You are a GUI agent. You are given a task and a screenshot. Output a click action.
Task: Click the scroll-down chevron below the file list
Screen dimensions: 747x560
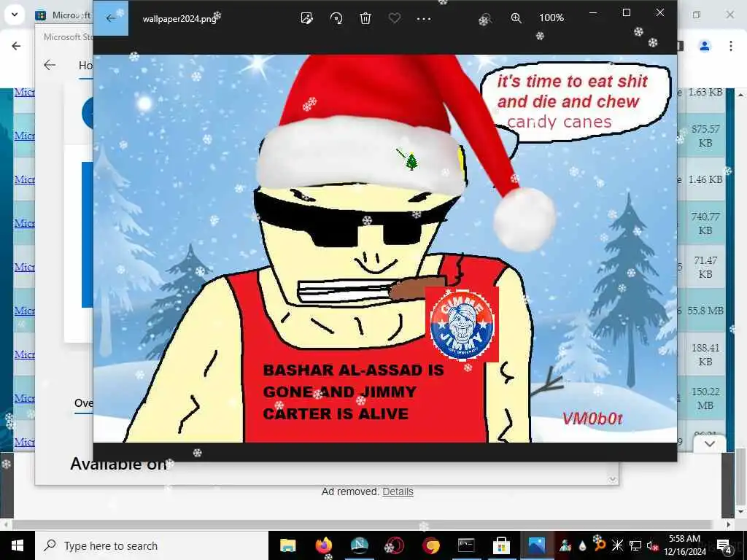coord(710,444)
